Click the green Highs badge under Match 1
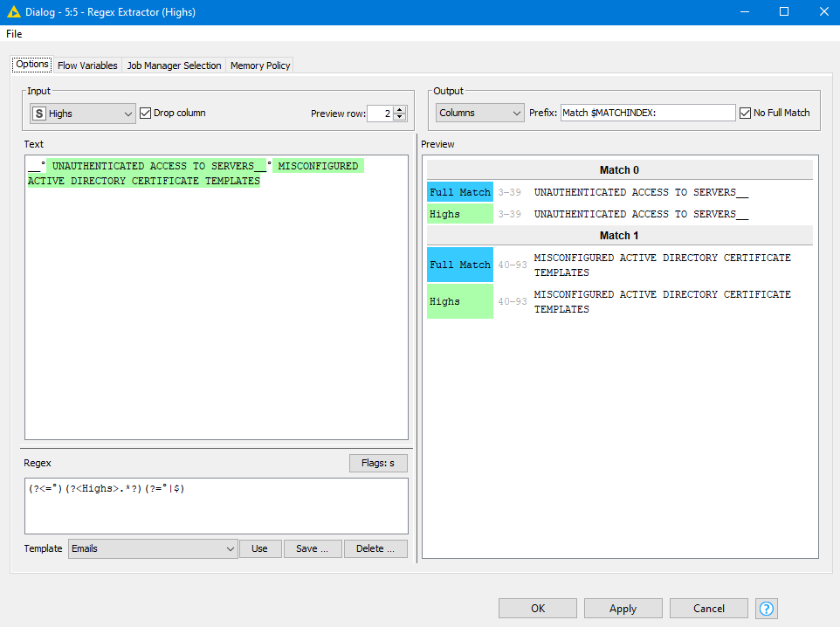The image size is (840, 627). pyautogui.click(x=459, y=301)
